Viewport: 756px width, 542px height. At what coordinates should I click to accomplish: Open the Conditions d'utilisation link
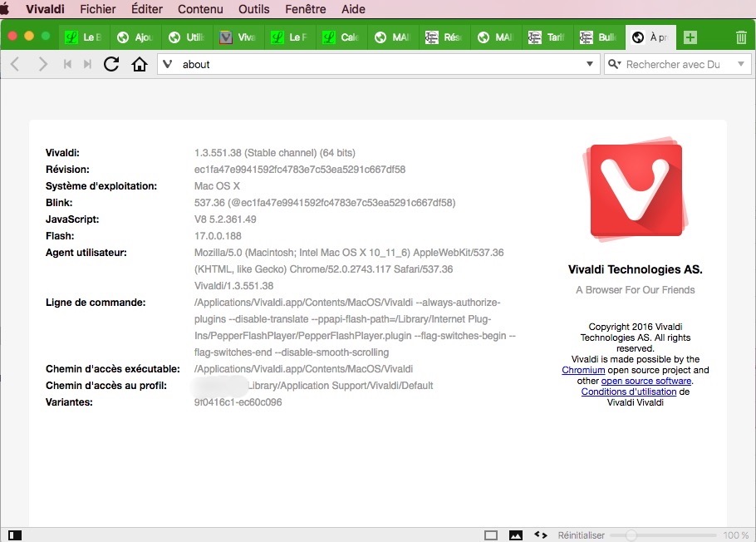(x=629, y=392)
